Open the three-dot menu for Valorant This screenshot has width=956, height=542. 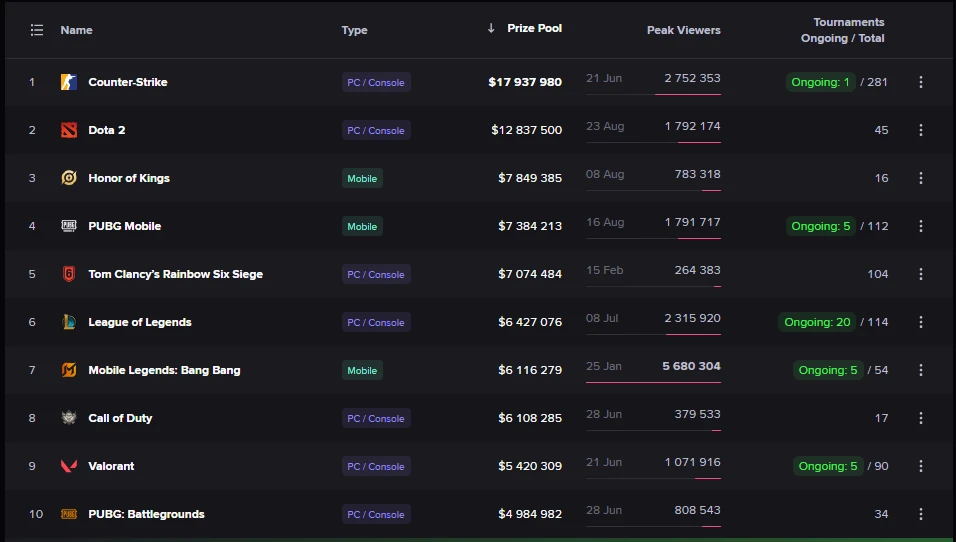921,466
